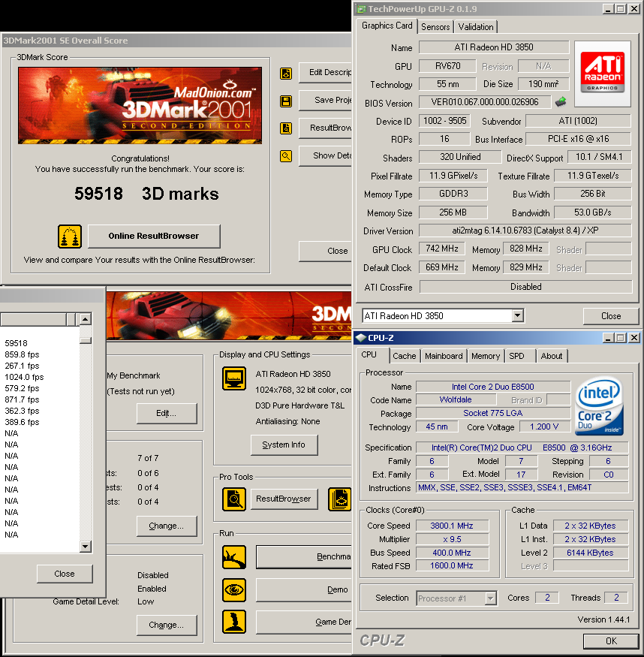
Task: Open the Memory tab in CPU-Z
Action: [486, 356]
